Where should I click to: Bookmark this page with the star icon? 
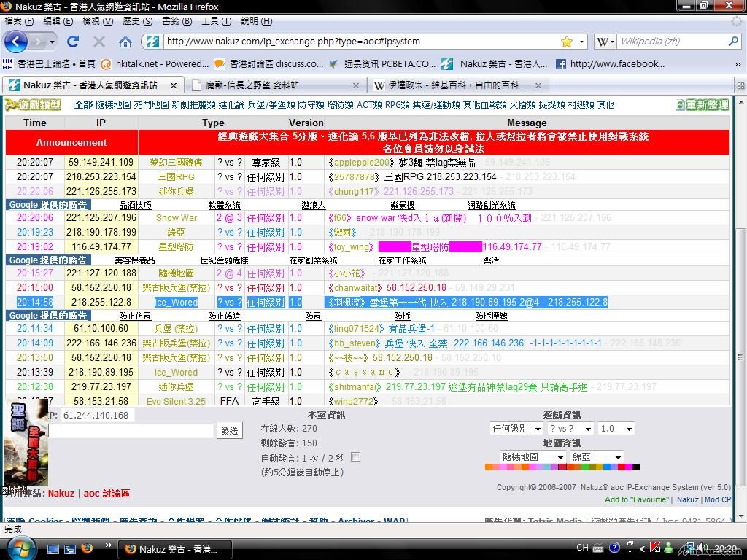[566, 42]
